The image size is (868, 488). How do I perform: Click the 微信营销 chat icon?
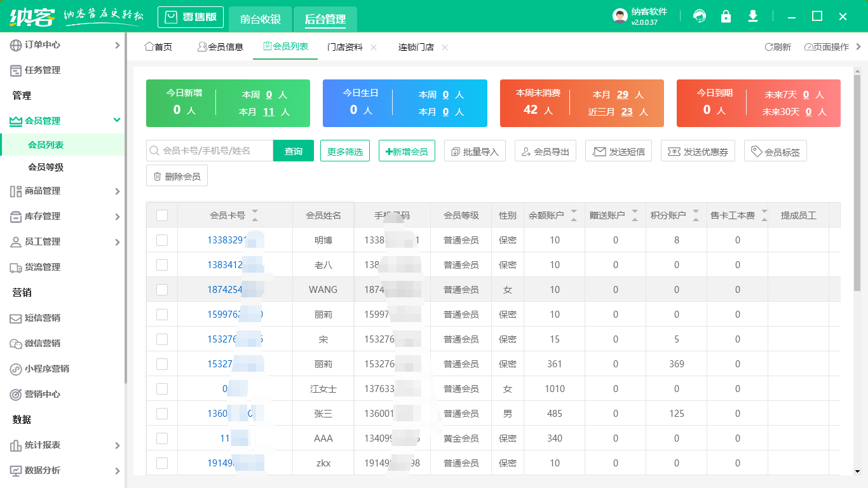[16, 343]
